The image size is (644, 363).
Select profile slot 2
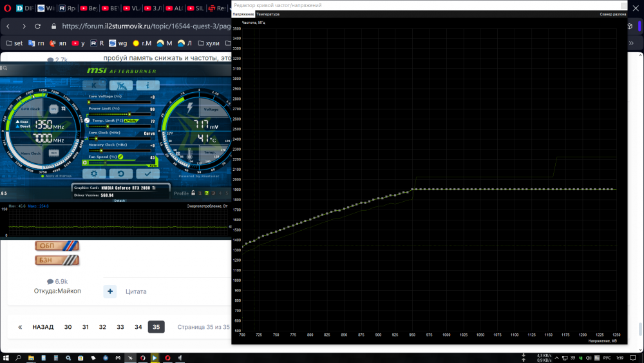coord(207,193)
